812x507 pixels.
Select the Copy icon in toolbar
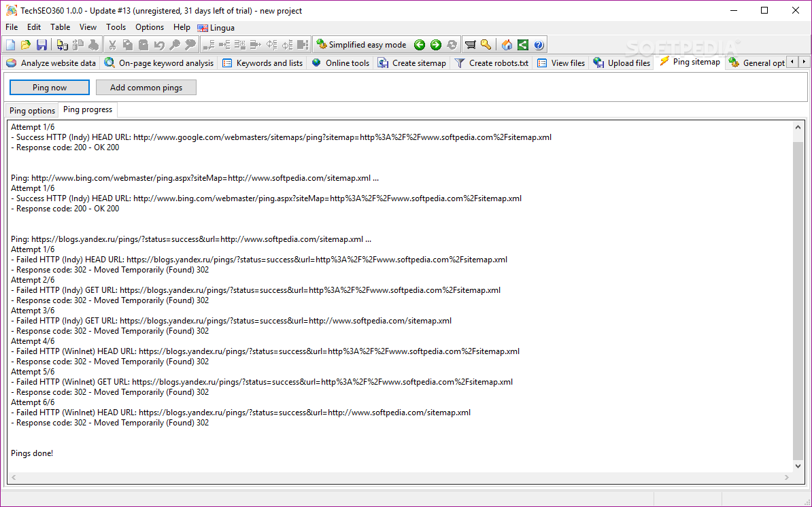pyautogui.click(x=127, y=45)
